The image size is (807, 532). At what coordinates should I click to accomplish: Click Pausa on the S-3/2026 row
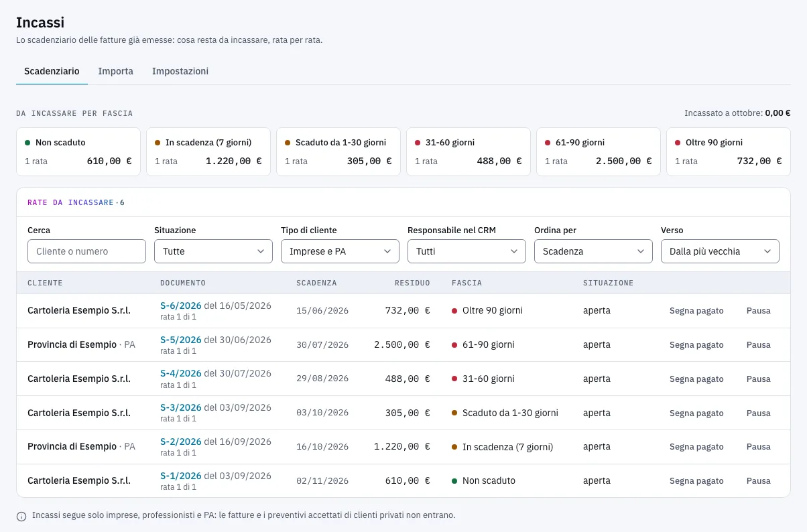coord(759,413)
